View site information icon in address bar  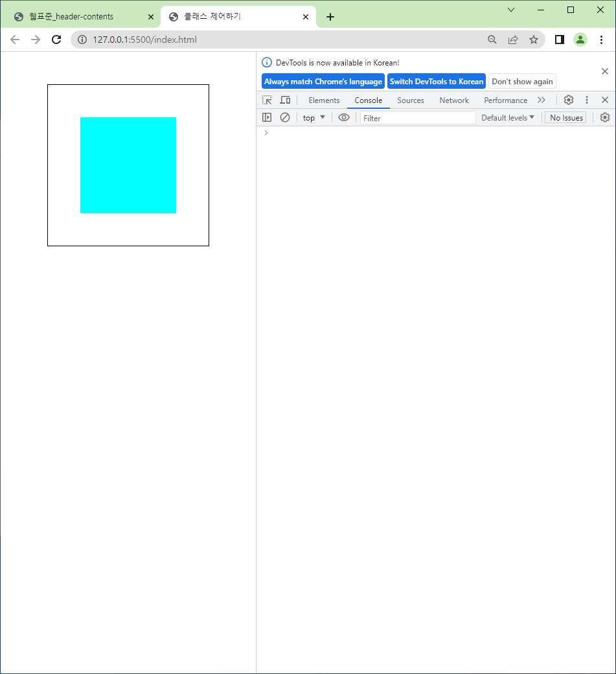82,40
